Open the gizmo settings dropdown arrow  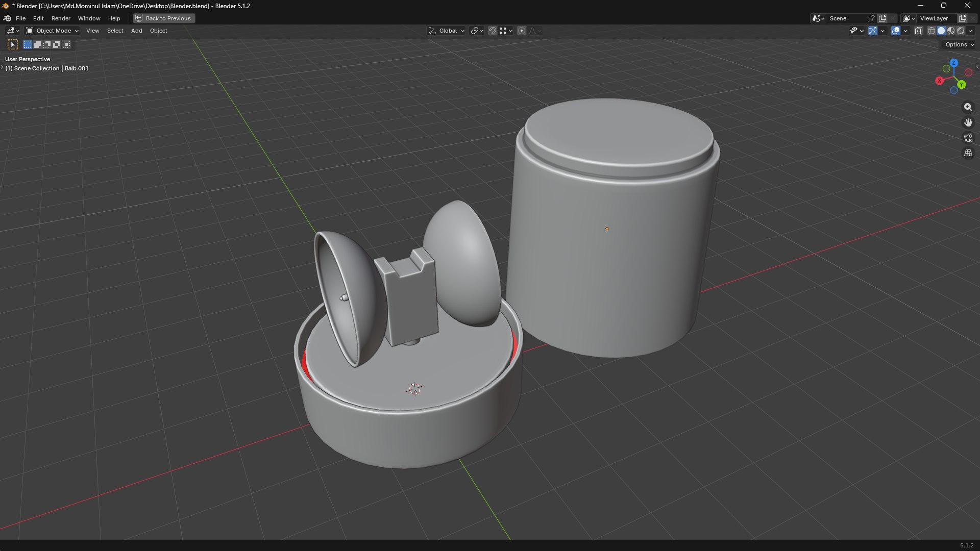coord(883,31)
